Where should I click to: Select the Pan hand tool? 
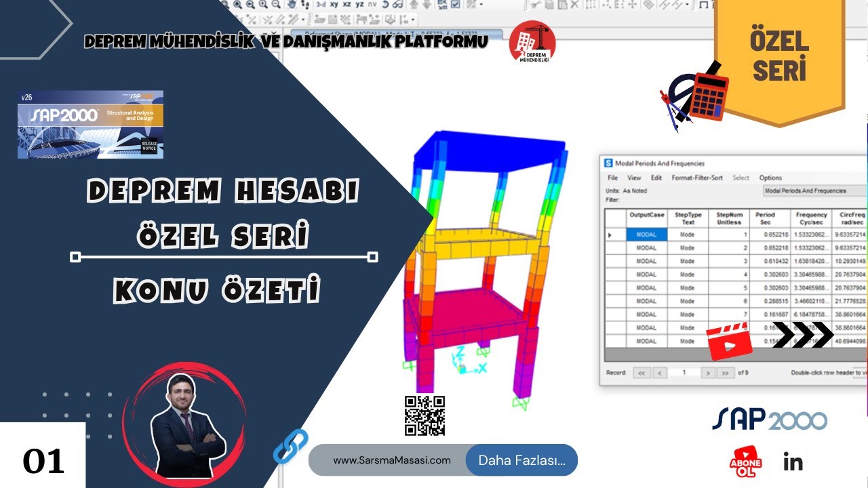point(292,4)
